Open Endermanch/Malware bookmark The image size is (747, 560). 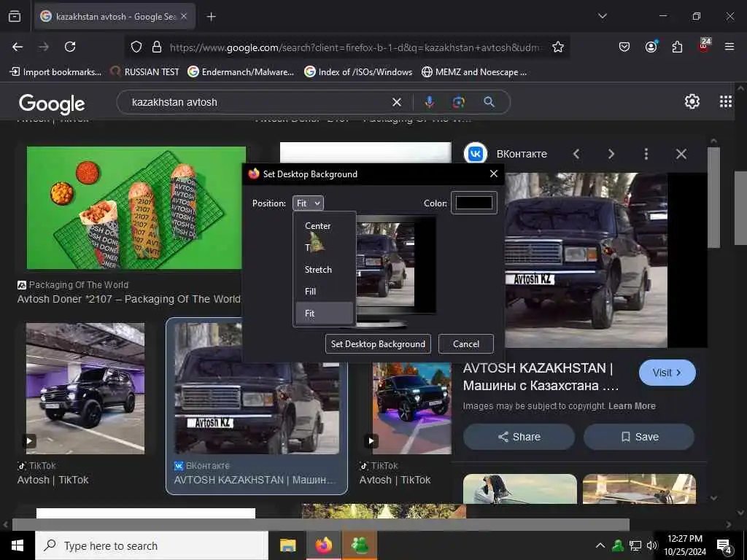pos(241,72)
